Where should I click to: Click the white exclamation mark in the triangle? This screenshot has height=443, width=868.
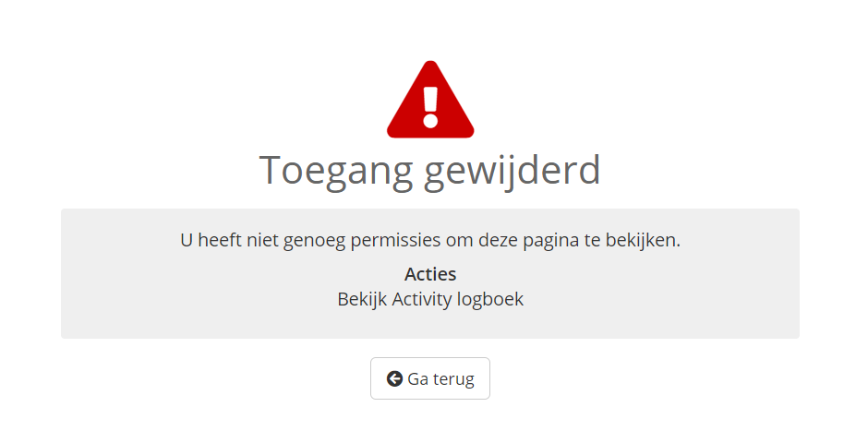pos(430,106)
